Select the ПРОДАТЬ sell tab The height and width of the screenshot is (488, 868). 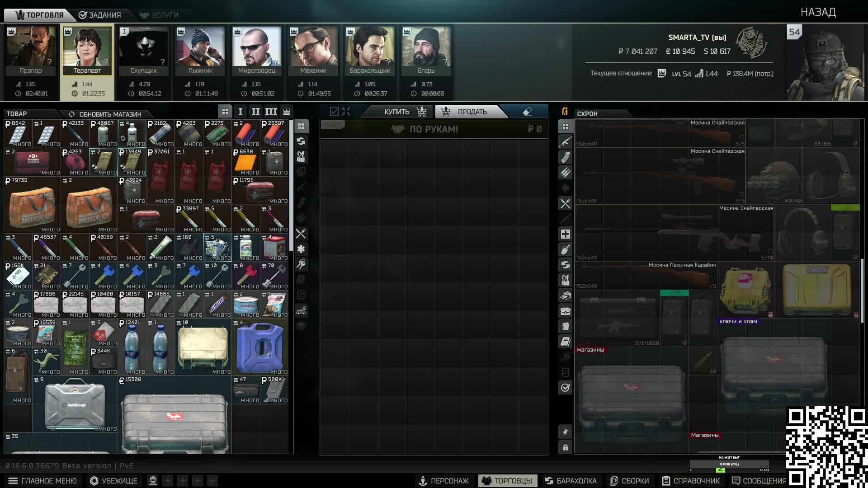pyautogui.click(x=470, y=112)
